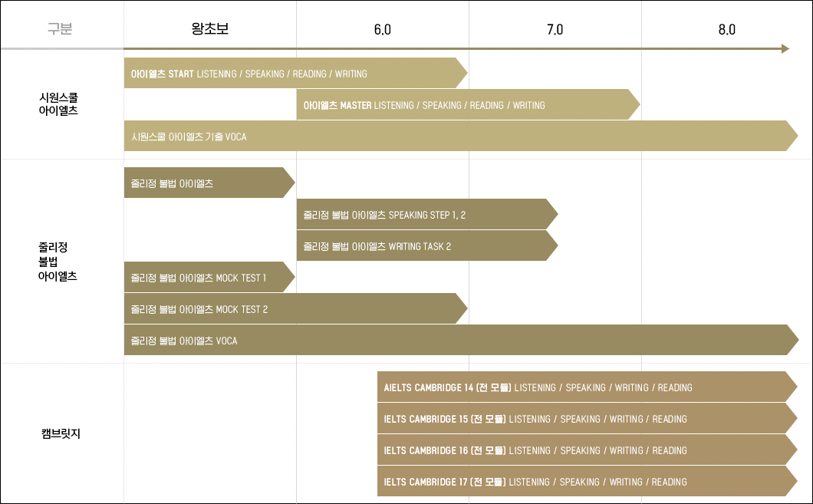Open the MOCK TEST 2 bar
The width and height of the screenshot is (813, 504).
[295, 309]
